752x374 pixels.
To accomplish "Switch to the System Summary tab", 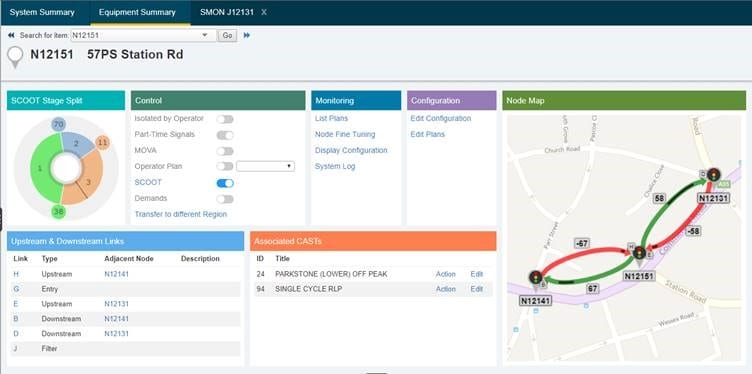I will tap(42, 12).
